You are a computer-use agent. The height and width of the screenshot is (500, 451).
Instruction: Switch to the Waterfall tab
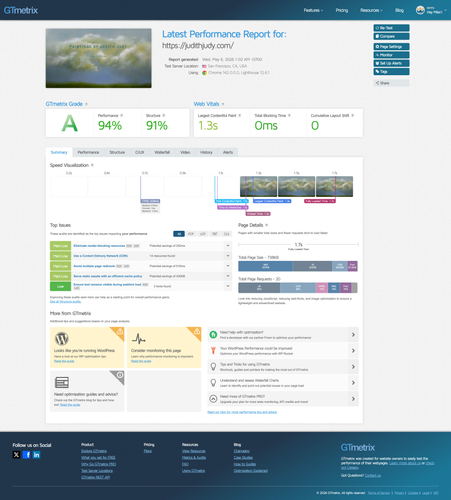click(x=162, y=152)
